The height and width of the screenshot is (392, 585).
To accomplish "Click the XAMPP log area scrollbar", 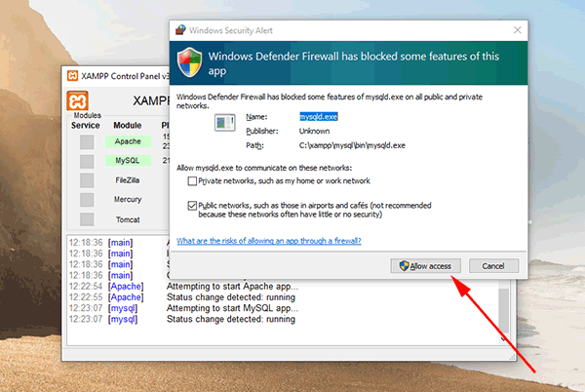I will point(503,307).
